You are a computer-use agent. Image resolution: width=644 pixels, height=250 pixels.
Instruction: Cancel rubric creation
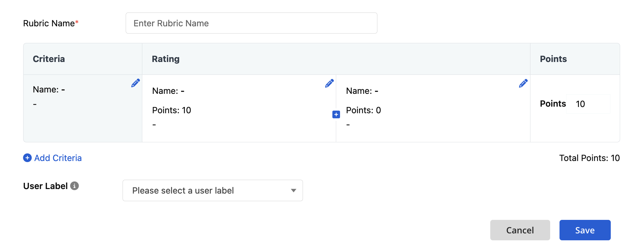pos(520,230)
